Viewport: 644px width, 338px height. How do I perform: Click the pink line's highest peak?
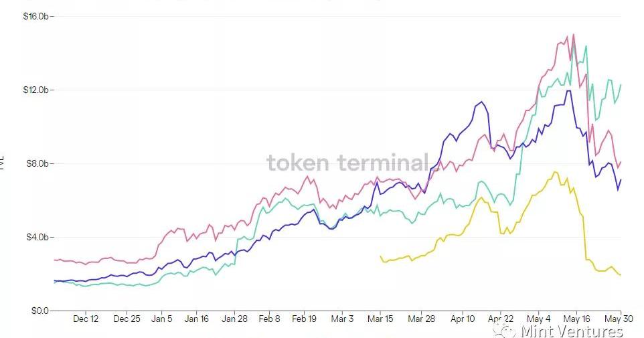pyautogui.click(x=573, y=34)
